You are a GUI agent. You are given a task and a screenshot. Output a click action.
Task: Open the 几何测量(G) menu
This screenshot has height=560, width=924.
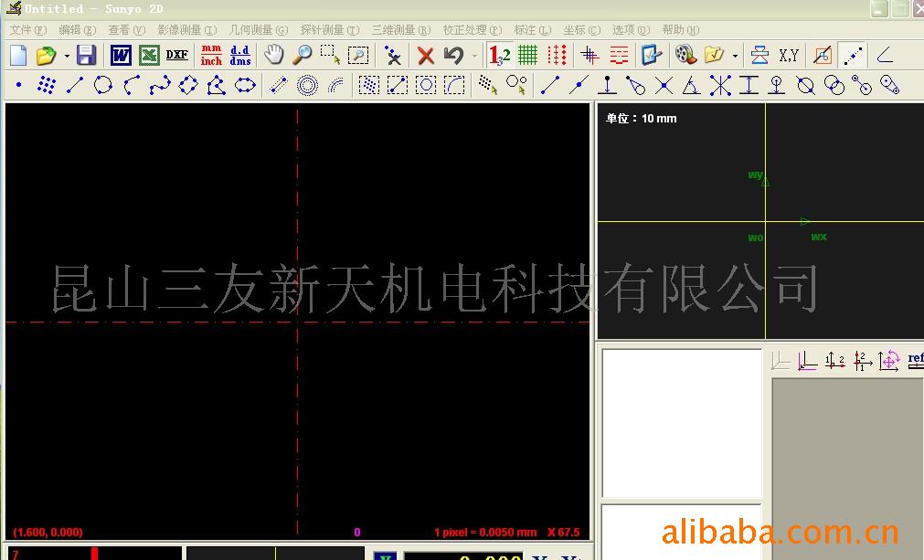pyautogui.click(x=258, y=30)
